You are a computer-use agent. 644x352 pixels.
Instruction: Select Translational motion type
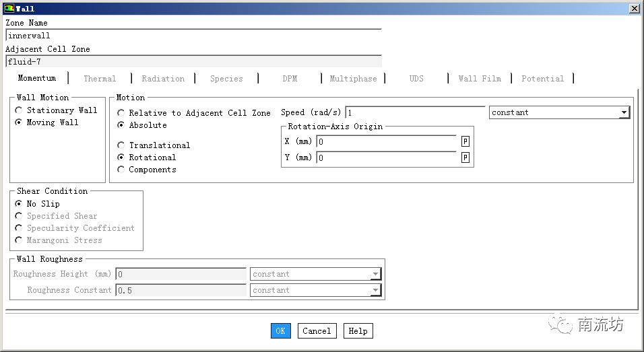(121, 145)
